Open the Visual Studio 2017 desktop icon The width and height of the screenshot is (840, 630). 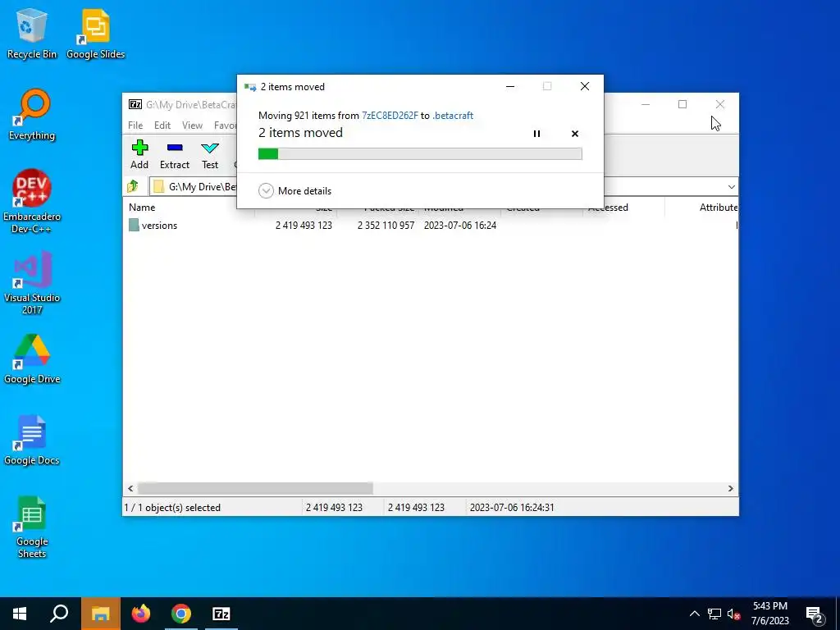[x=32, y=283]
